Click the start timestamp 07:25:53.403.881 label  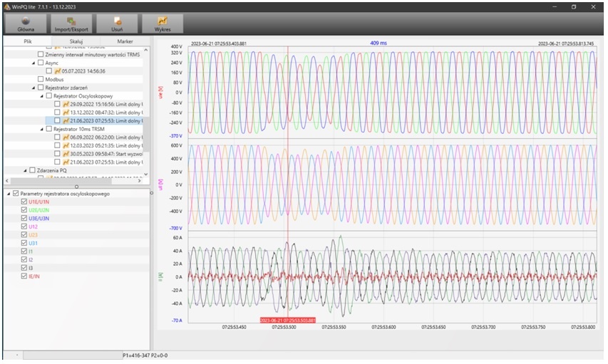[x=219, y=43]
